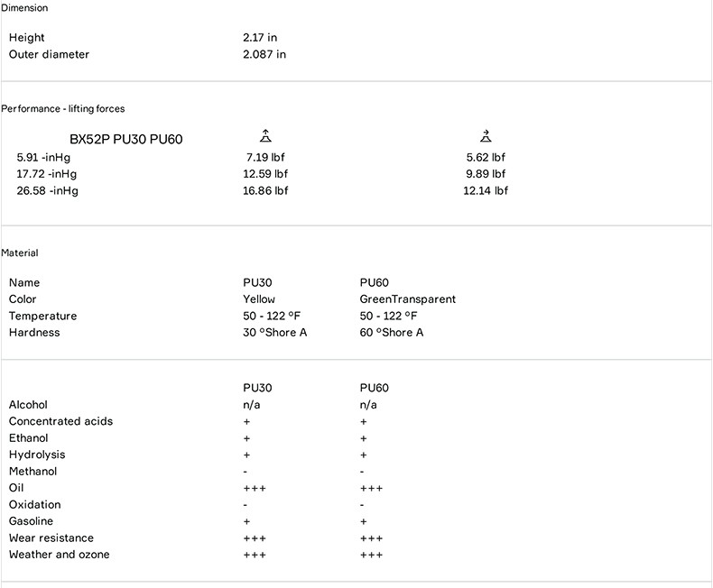
Task: Click the PU60 material name in Material section
Action: [x=375, y=283]
